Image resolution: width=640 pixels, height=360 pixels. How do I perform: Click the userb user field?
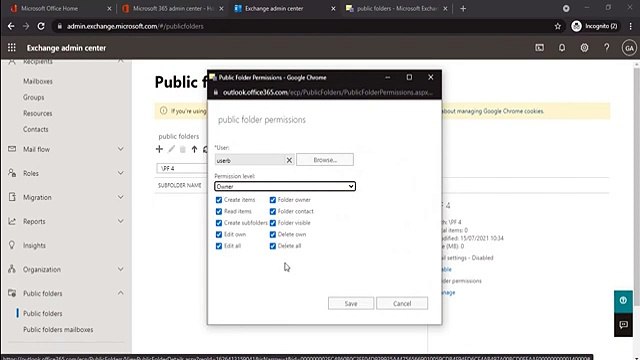point(250,160)
